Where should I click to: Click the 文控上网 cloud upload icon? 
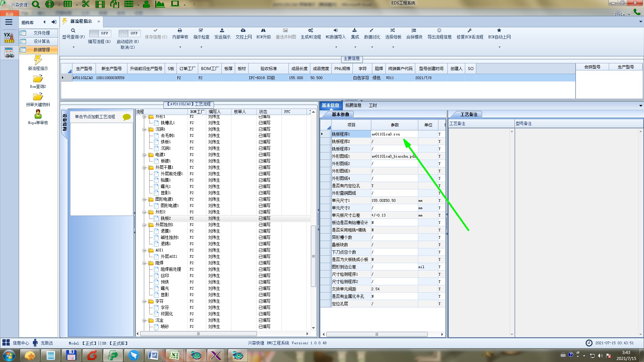pyautogui.click(x=243, y=31)
